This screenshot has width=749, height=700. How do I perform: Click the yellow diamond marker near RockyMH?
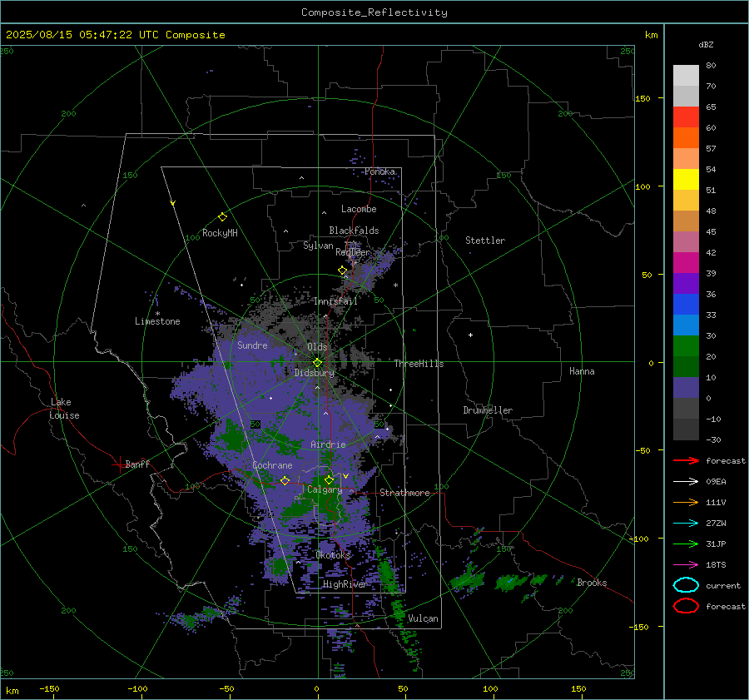[222, 217]
